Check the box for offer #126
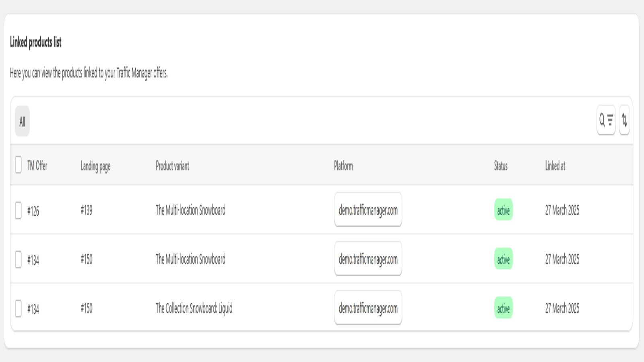The height and width of the screenshot is (362, 644). coord(18,210)
